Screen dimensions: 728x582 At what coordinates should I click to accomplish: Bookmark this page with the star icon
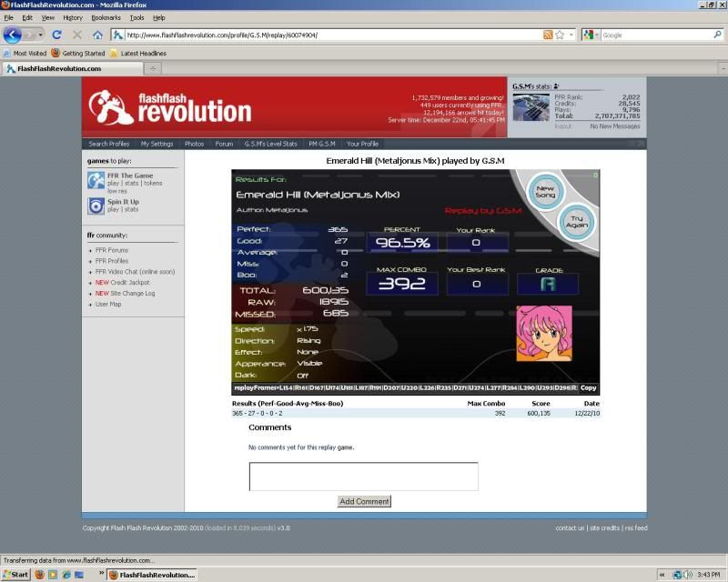coord(560,35)
